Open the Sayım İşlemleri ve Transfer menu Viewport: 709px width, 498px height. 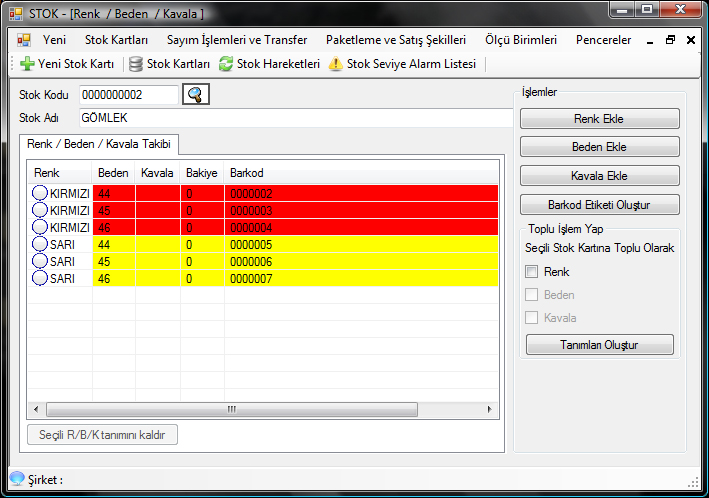(236, 41)
